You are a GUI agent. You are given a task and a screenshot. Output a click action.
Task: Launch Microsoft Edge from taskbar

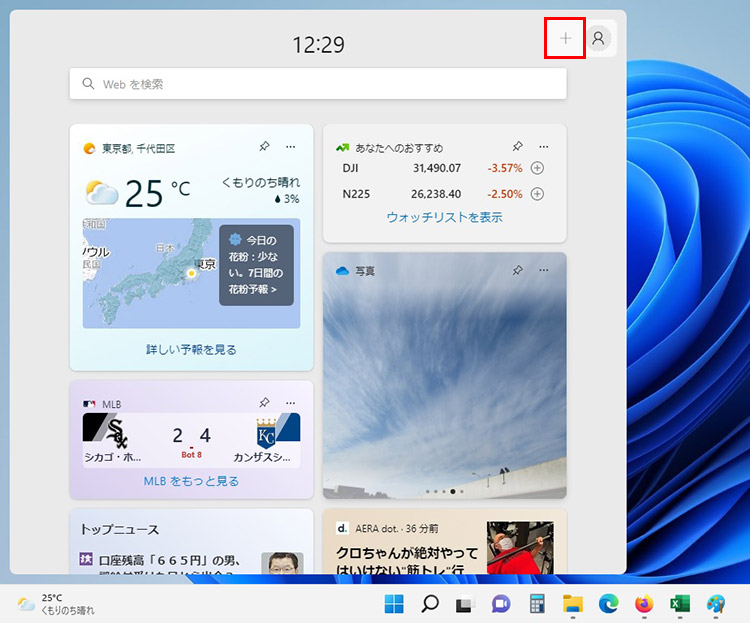point(608,603)
